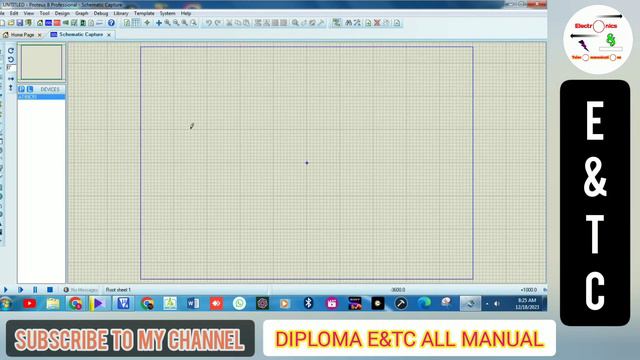
Task: Click the Root sheet 1 status label
Action: (x=118, y=290)
